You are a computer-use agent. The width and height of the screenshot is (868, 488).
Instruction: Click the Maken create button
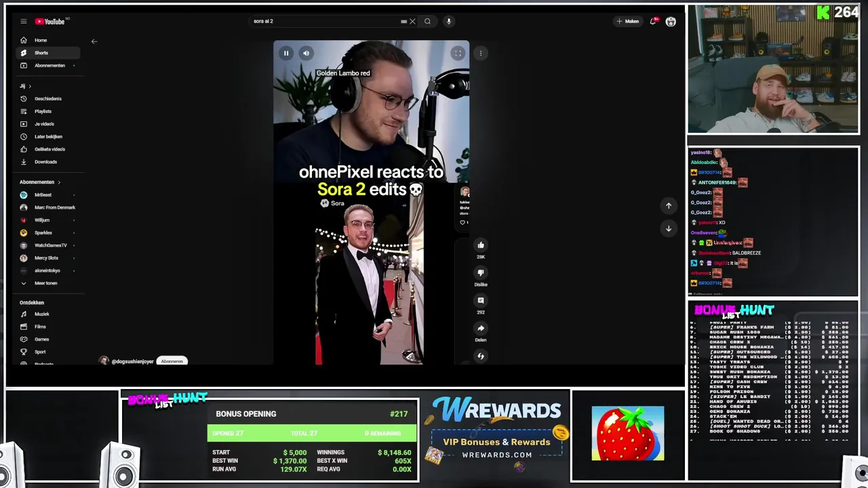[x=627, y=22]
